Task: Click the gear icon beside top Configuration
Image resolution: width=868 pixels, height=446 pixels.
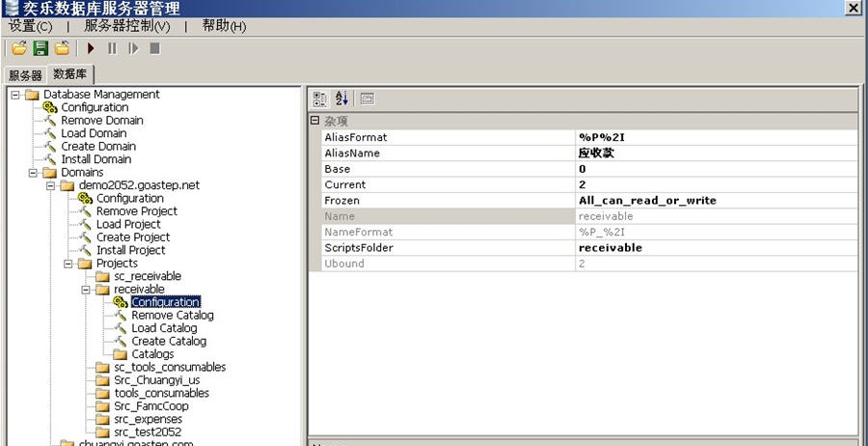Action: pos(50,107)
